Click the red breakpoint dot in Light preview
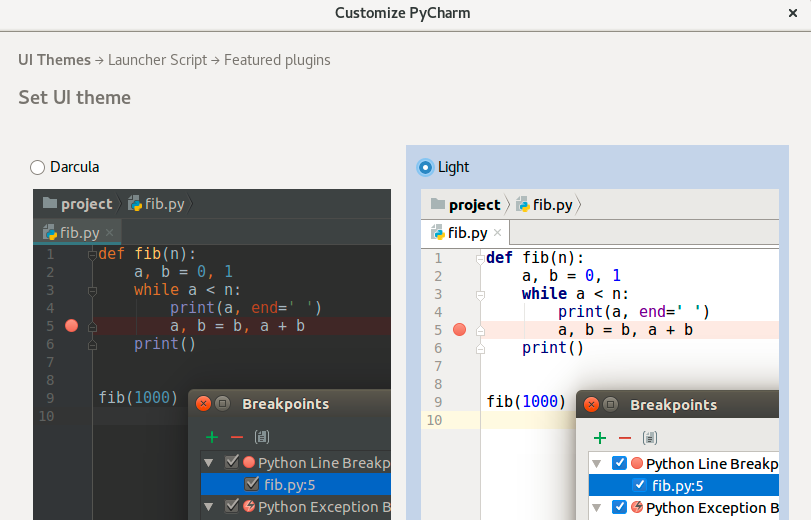The width and height of the screenshot is (811, 520). [459, 330]
